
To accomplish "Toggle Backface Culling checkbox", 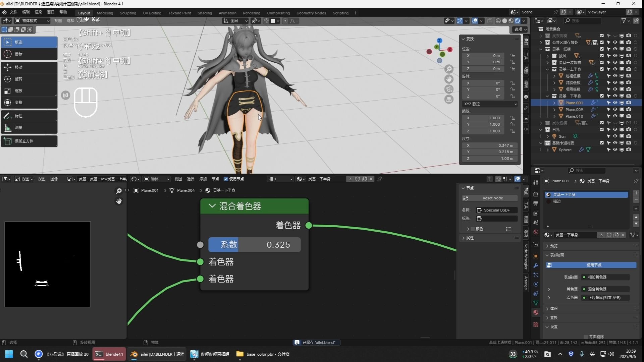I will pyautogui.click(x=586, y=337).
